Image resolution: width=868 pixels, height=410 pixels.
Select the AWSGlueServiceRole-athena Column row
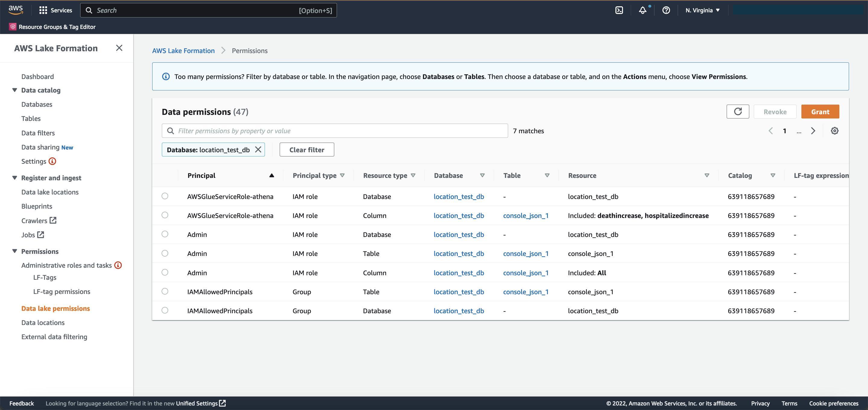coord(165,215)
